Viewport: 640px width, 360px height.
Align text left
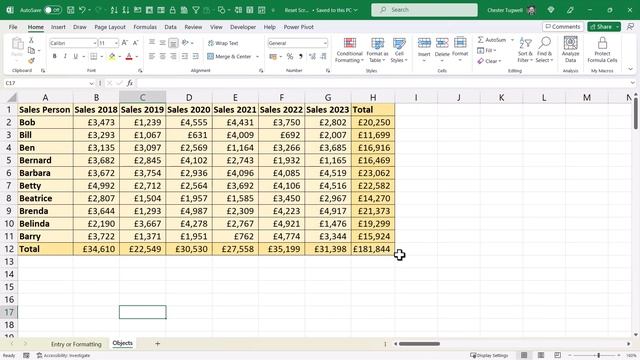(x=152, y=56)
